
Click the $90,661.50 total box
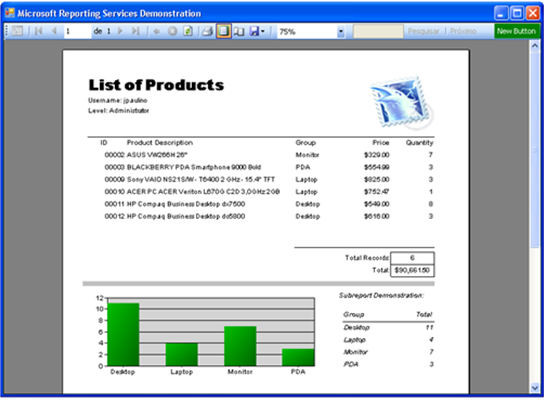[x=412, y=270]
